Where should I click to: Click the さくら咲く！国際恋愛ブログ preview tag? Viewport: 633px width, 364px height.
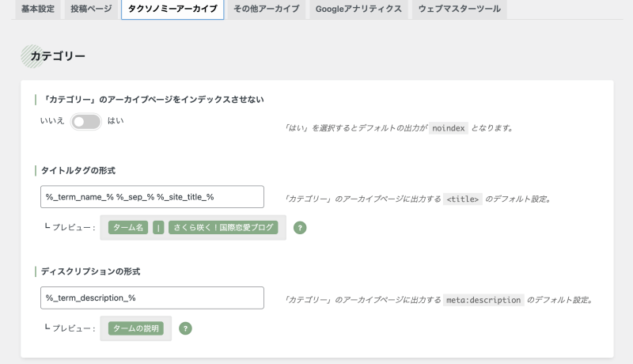click(223, 228)
